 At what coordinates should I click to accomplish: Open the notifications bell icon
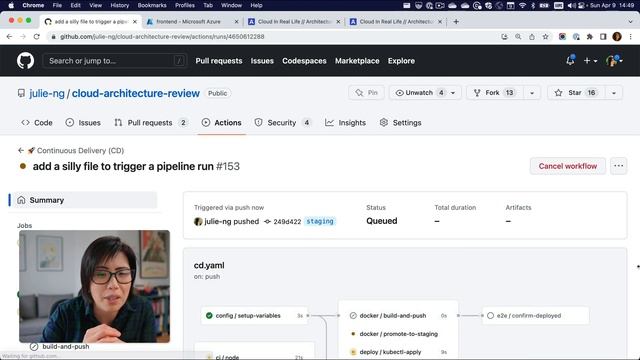570,60
